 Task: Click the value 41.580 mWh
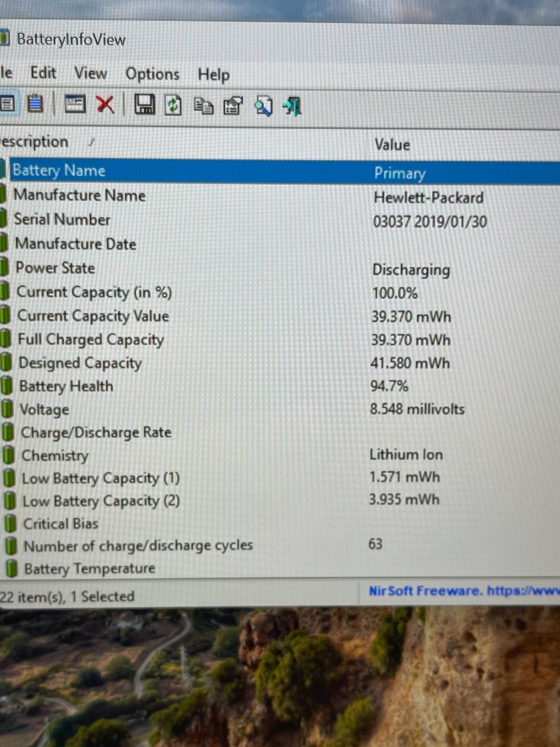click(x=410, y=363)
